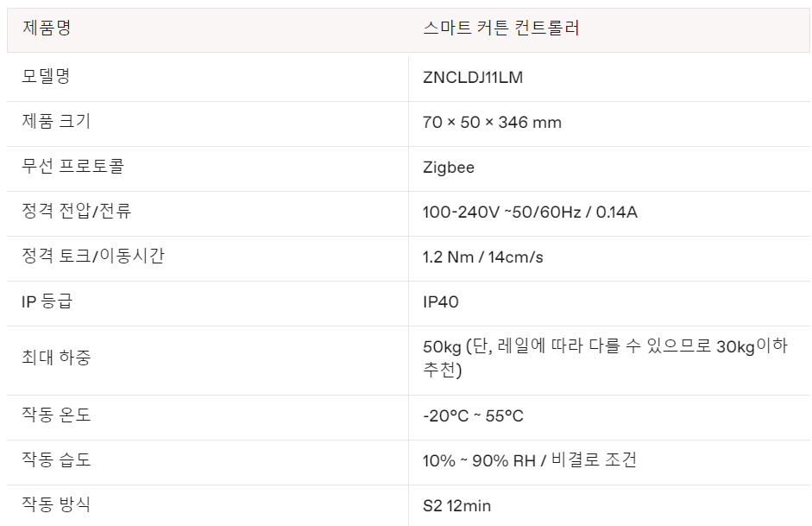Select the -20°C ~ 55°C temperature value

(x=473, y=416)
